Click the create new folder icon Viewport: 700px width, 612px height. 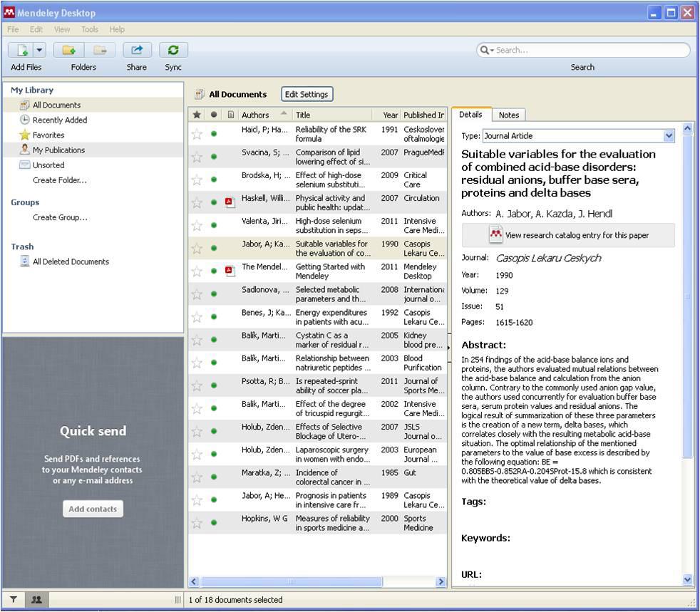68,50
